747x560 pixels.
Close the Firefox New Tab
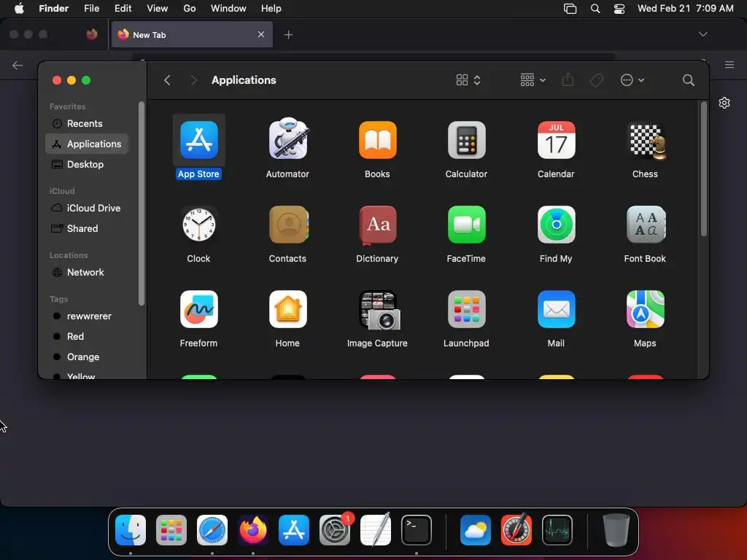pos(261,34)
